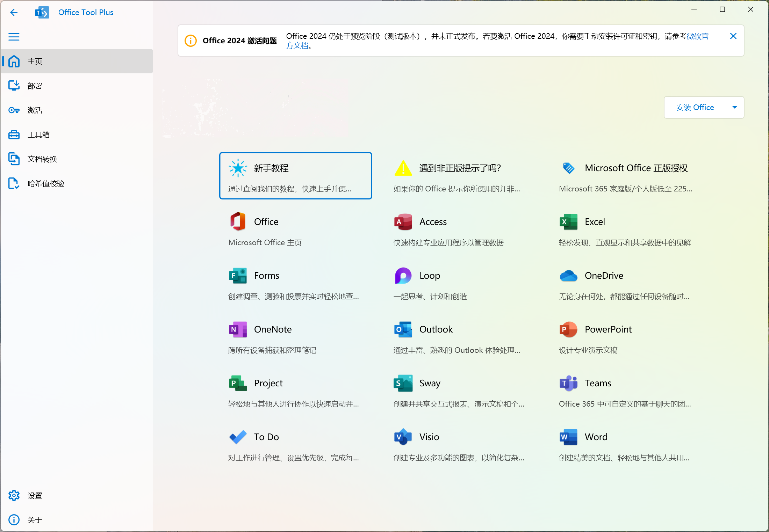Click the Access app icon

[403, 221]
